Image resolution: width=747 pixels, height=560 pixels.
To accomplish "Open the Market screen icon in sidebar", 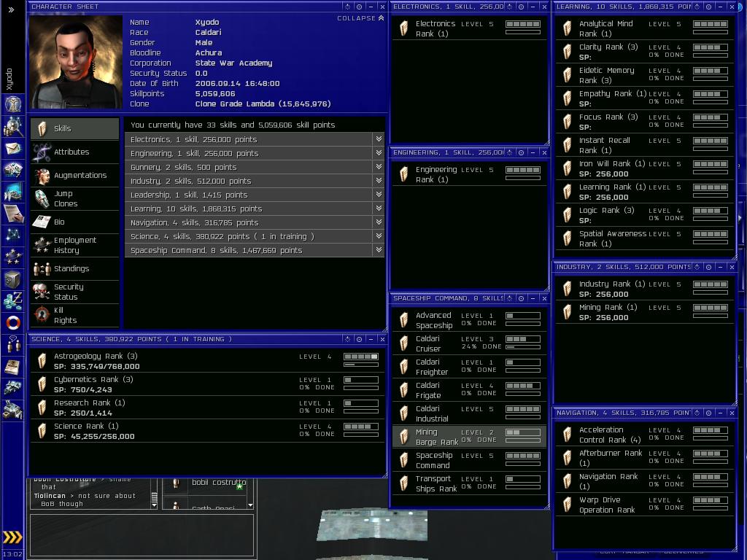I will click(13, 192).
